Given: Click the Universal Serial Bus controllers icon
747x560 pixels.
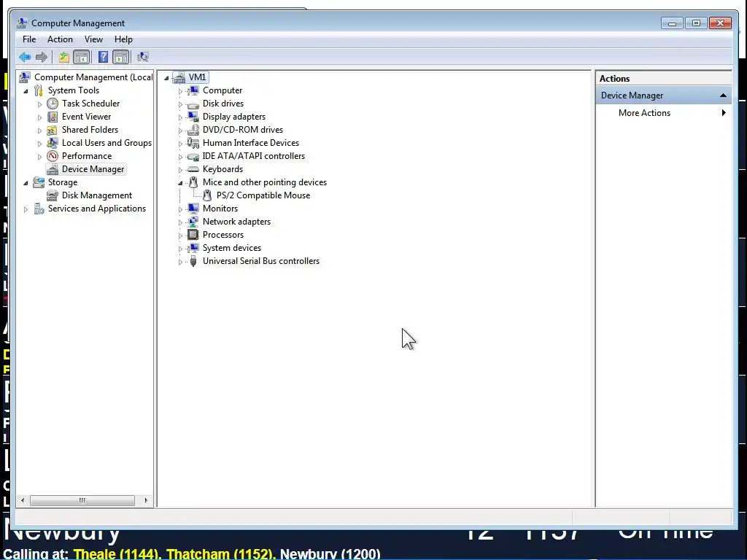Looking at the screenshot, I should pos(193,261).
